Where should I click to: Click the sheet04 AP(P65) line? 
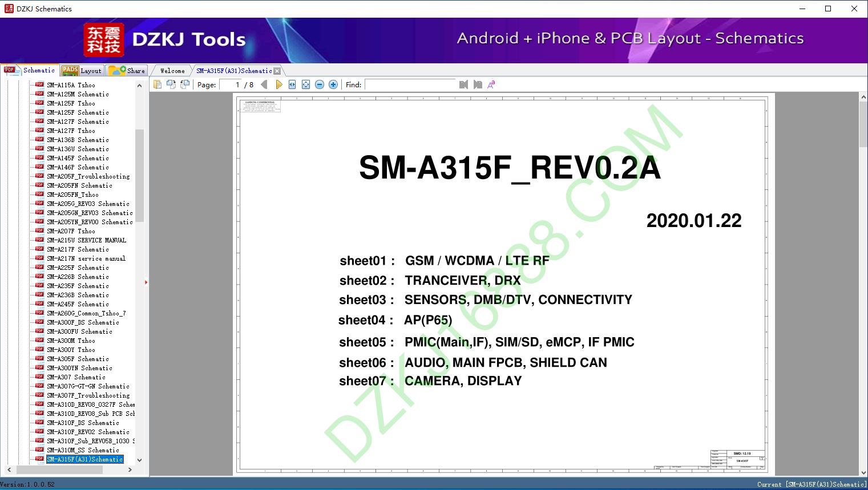[395, 320]
